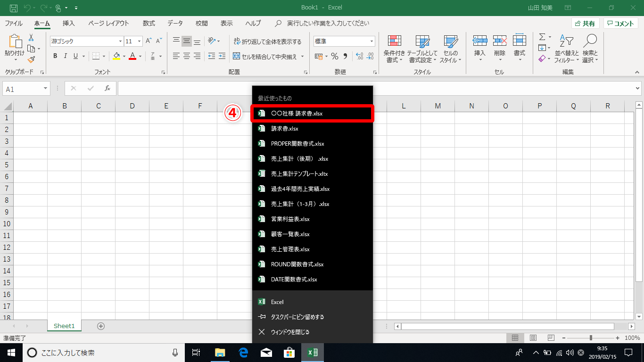644x362 pixels.
Task: Switch to Page Layout view in status bar
Action: click(533, 338)
